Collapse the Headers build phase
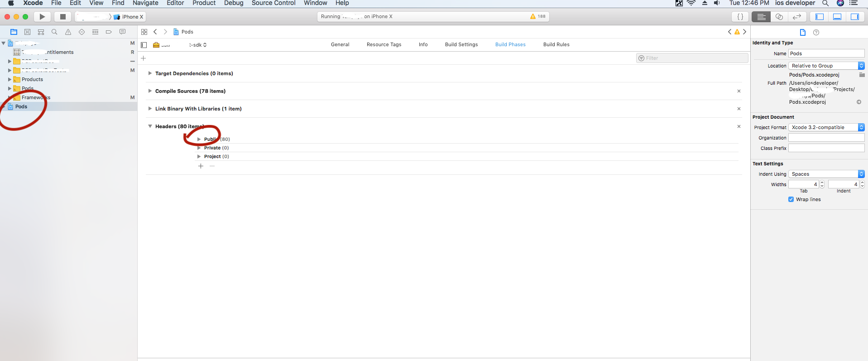 [150, 126]
